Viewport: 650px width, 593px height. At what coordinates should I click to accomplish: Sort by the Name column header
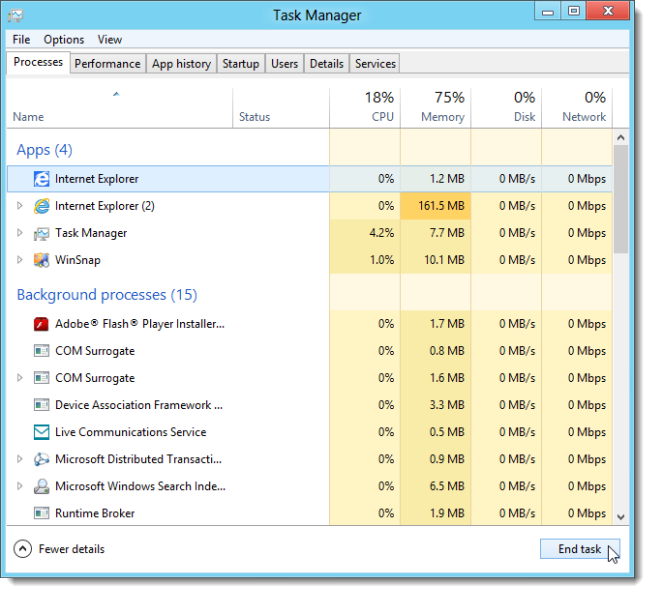(119, 108)
